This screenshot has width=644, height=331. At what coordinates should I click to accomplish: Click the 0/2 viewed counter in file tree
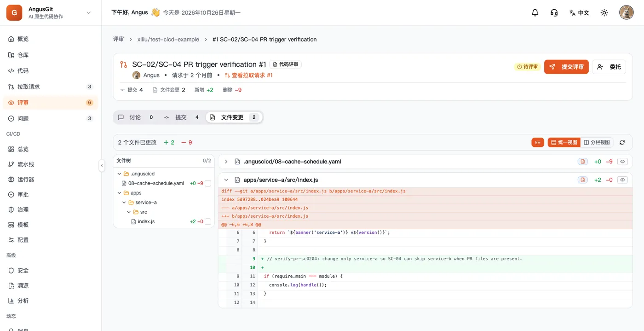(x=207, y=161)
